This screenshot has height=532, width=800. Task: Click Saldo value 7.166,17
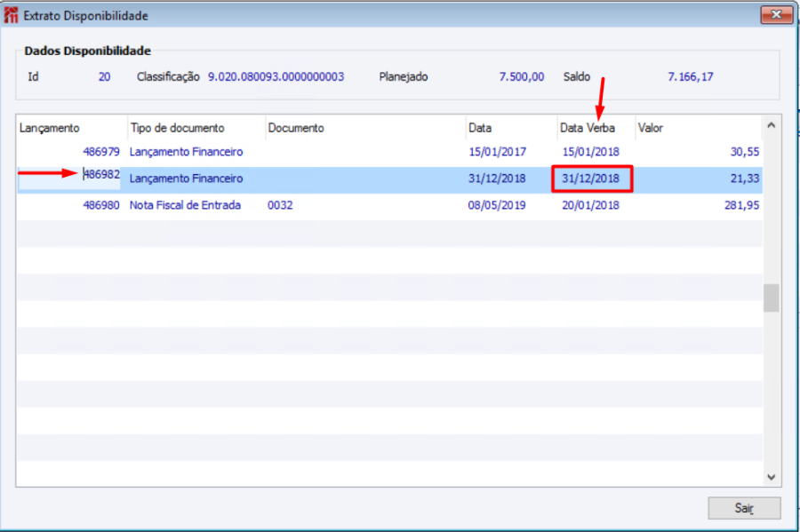tap(691, 77)
